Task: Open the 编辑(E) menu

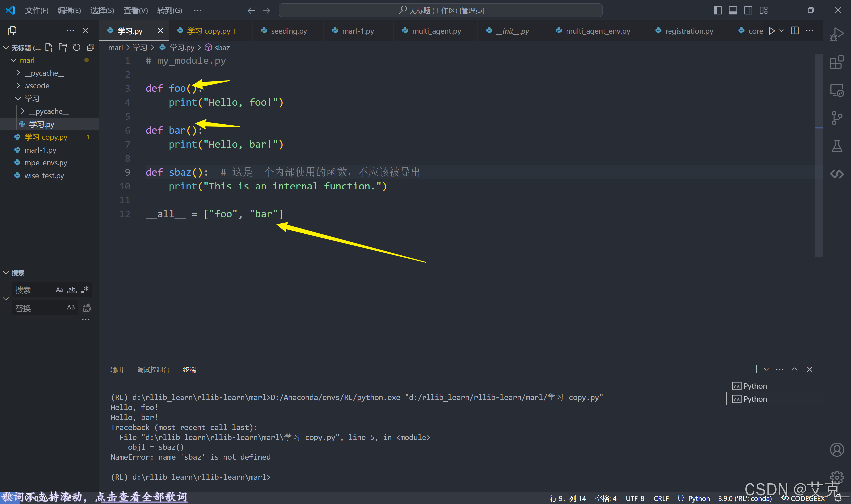Action: pos(69,10)
